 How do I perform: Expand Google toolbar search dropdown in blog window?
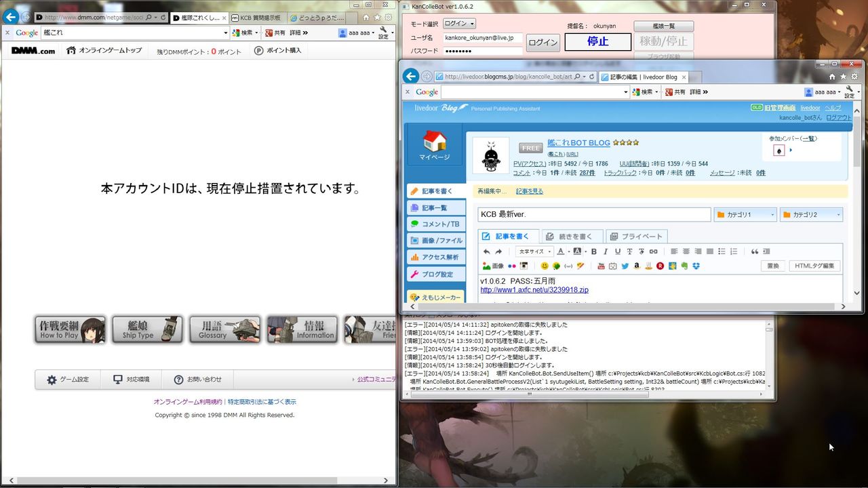(x=626, y=92)
